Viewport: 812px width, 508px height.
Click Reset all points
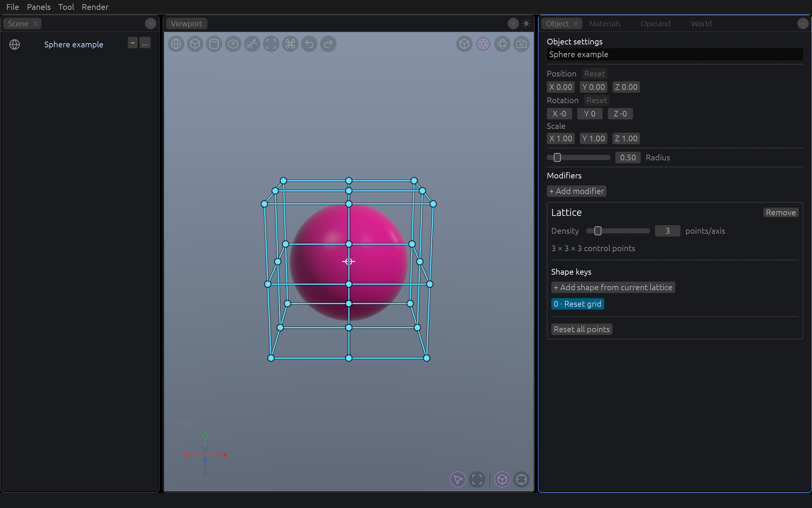581,329
